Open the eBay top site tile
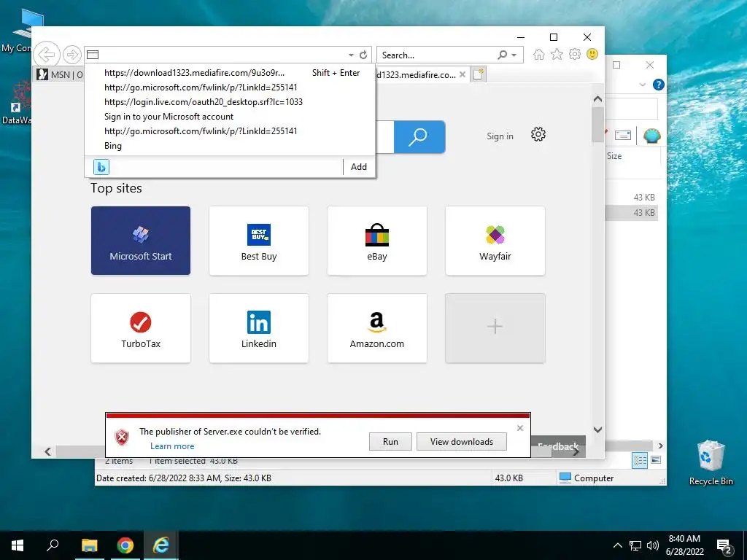The height and width of the screenshot is (560, 747). pyautogui.click(x=377, y=241)
